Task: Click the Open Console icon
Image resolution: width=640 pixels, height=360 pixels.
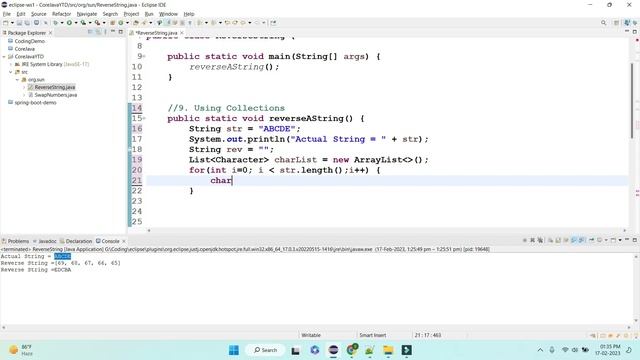Action: (x=613, y=240)
